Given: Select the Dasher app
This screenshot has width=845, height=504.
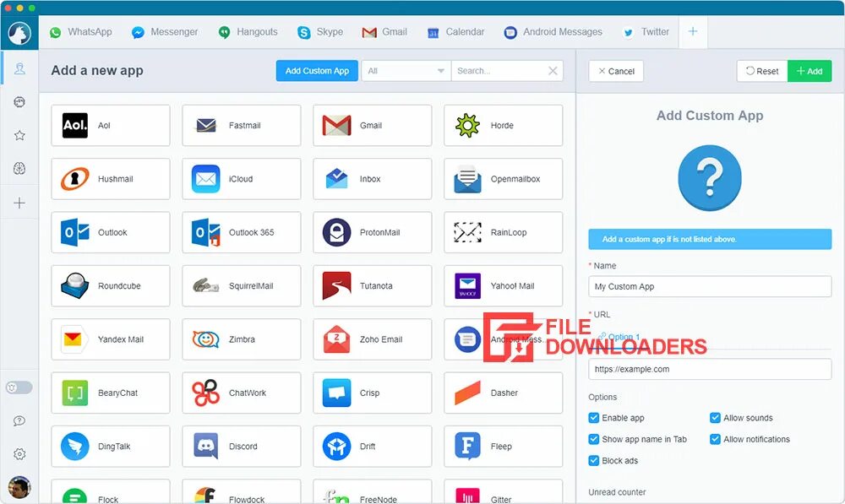Looking at the screenshot, I should click(x=503, y=393).
